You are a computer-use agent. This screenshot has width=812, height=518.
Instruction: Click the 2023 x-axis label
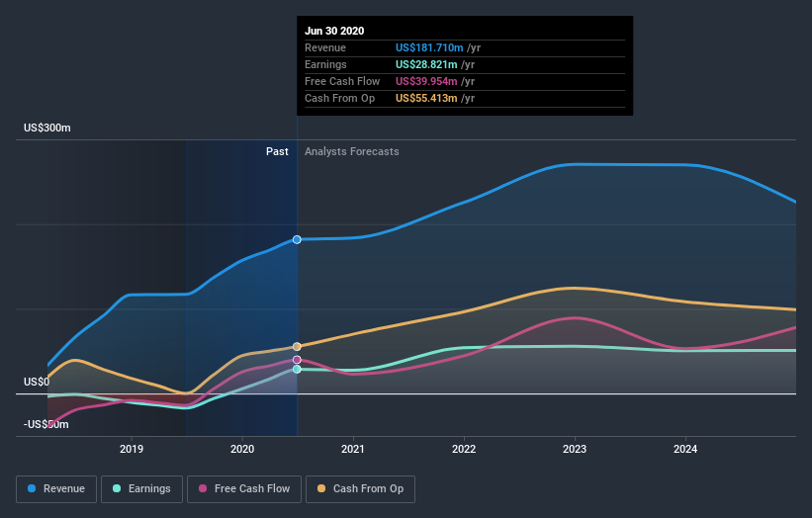575,449
